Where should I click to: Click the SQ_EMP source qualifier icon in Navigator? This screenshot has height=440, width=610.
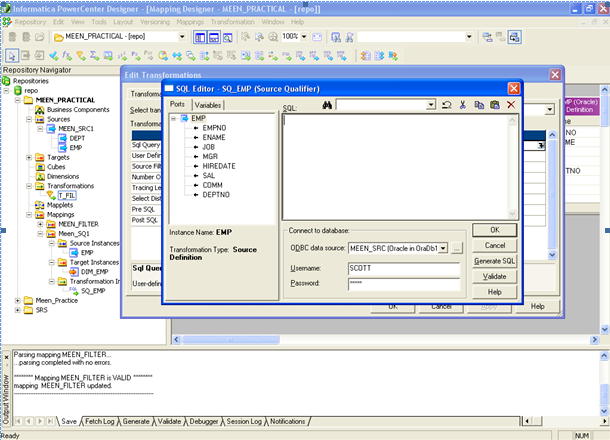tap(74, 291)
